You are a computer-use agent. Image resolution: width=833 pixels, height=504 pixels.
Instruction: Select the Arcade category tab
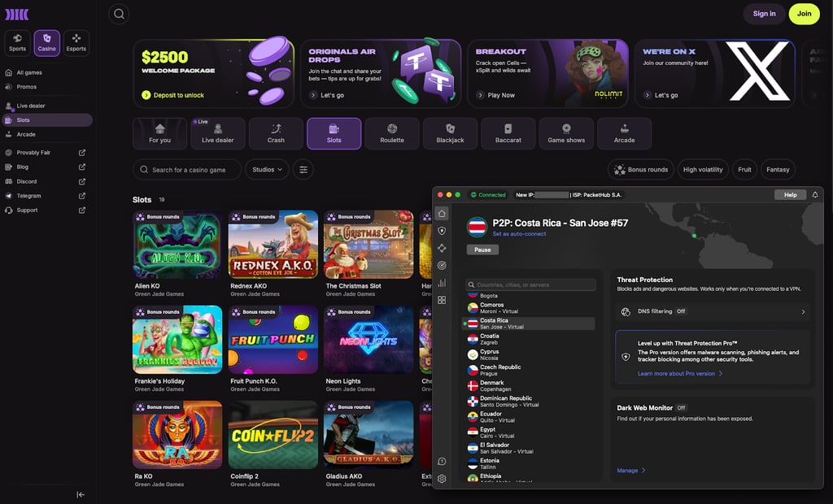[624, 133]
